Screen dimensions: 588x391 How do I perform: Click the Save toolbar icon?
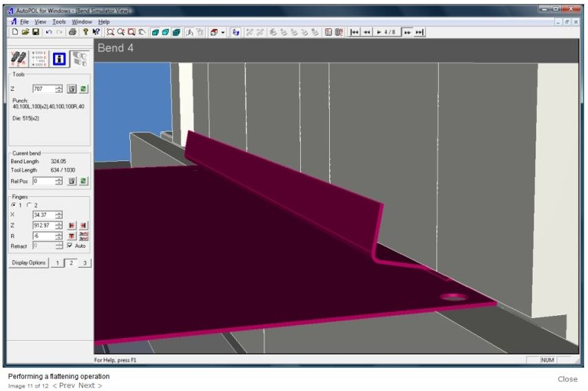coord(35,32)
